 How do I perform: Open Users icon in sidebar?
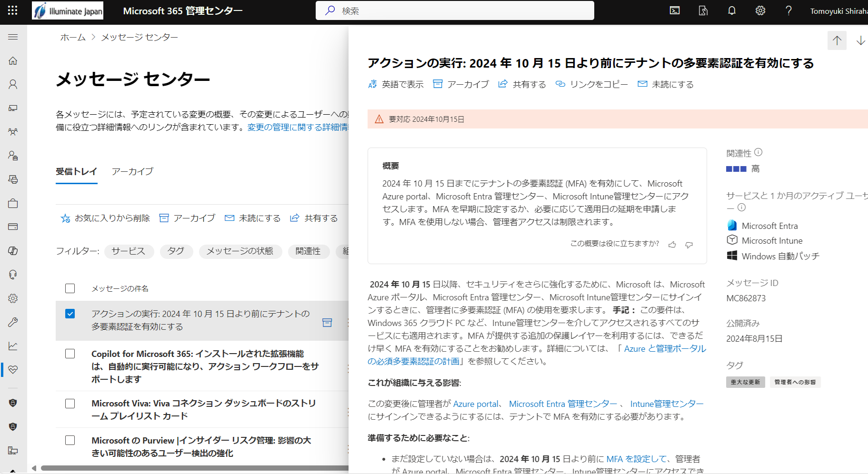tap(13, 84)
